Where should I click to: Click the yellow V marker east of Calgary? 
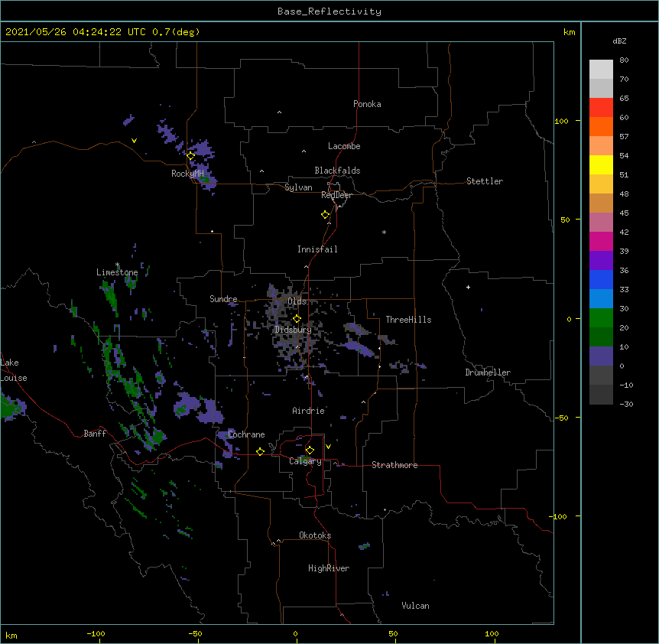click(x=328, y=447)
